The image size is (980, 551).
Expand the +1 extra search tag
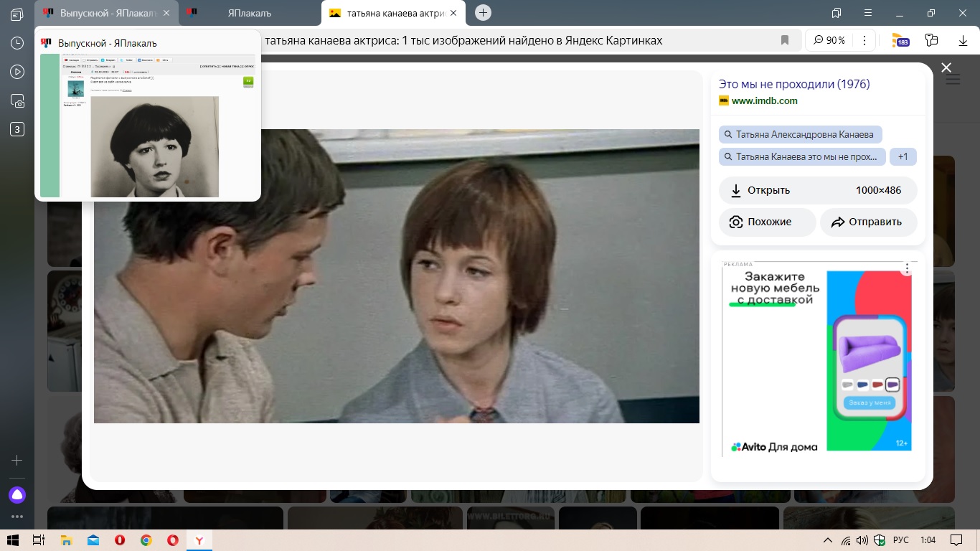[903, 156]
